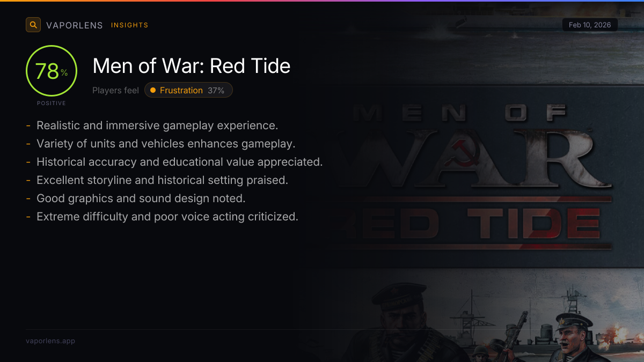This screenshot has width=644, height=362.
Task: Click the 78% positive score circle
Action: (x=52, y=71)
